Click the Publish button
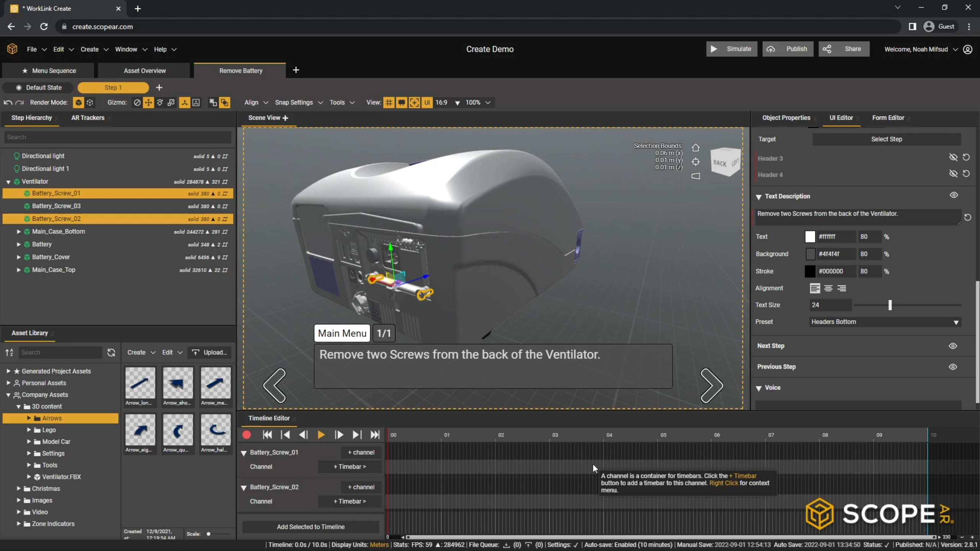Image resolution: width=980 pixels, height=551 pixels. point(788,49)
